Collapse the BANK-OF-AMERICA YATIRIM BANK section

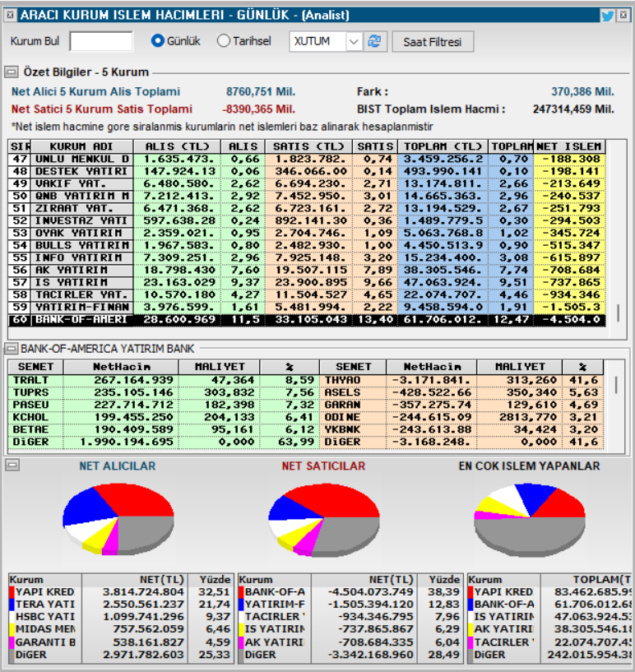pyautogui.click(x=11, y=349)
